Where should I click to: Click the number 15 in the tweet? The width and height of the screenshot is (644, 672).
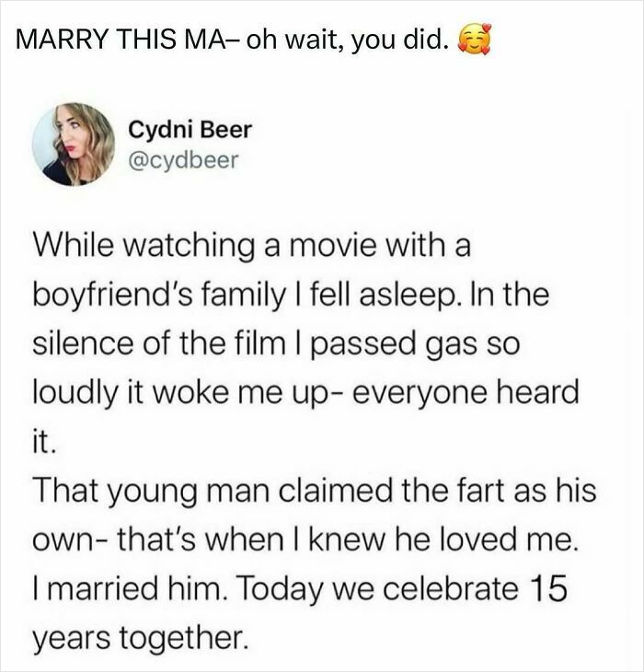[x=549, y=589]
